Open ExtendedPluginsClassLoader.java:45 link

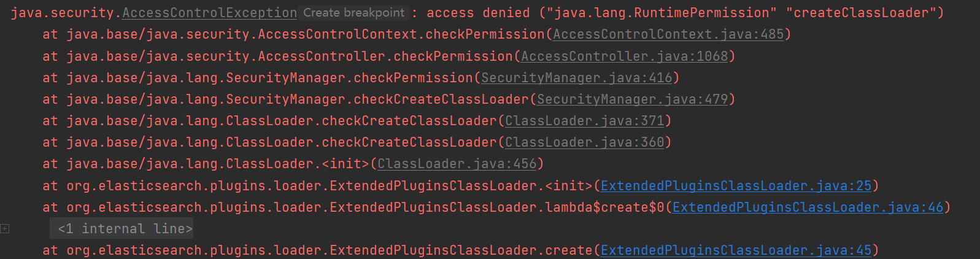(736, 250)
